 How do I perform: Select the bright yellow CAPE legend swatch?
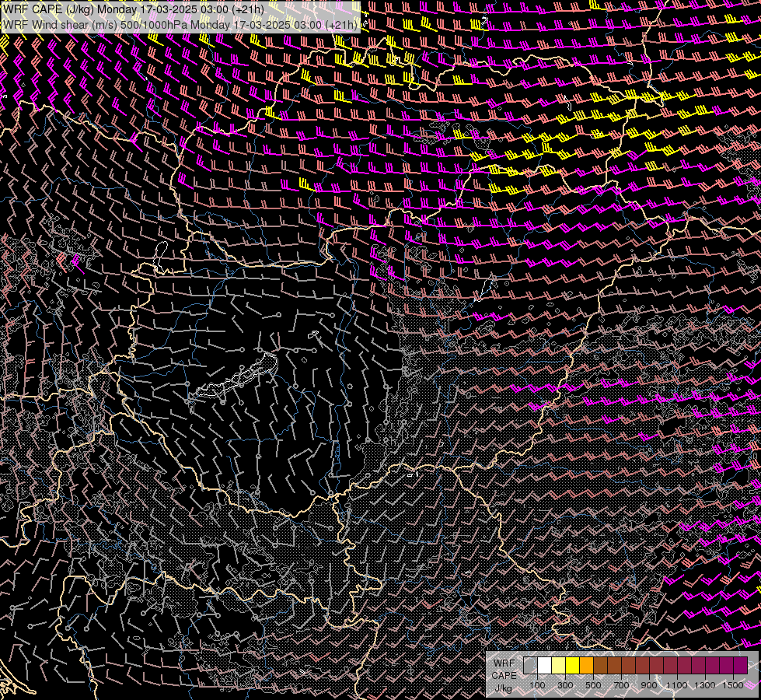coord(573,666)
